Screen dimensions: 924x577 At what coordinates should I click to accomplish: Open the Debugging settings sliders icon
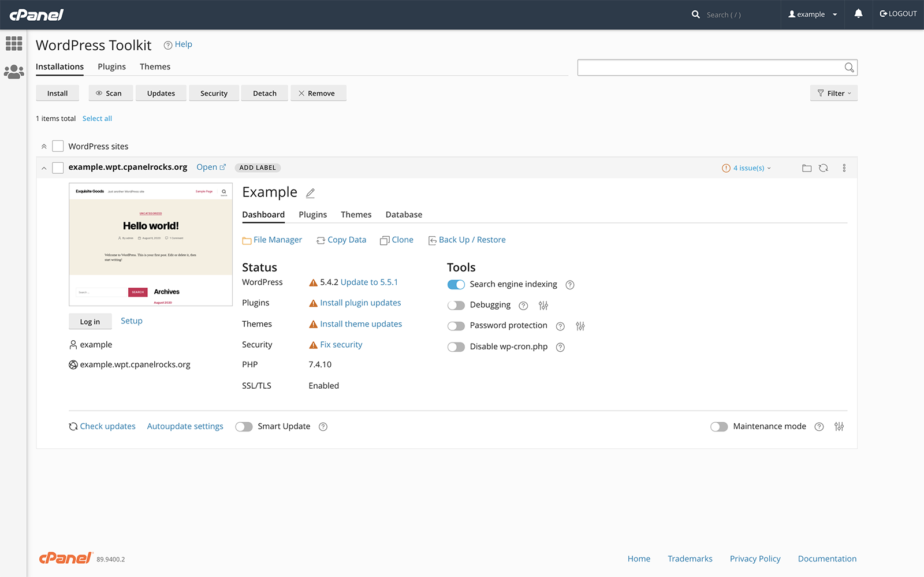pos(543,306)
